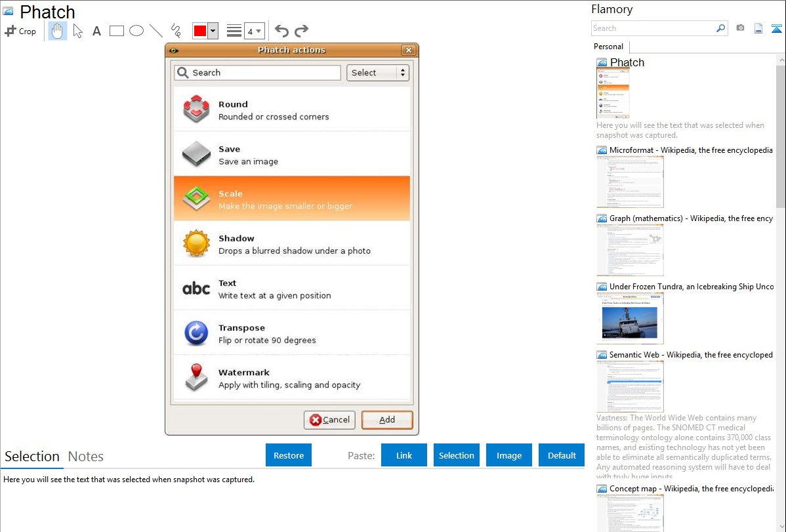Click the Restore button
Image resolution: width=786 pixels, height=532 pixels.
pos(289,455)
